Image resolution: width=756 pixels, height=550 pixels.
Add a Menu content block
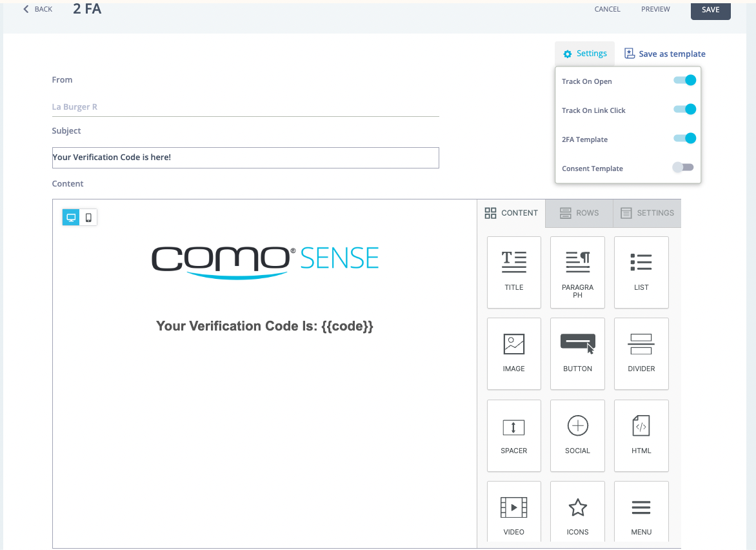pos(641,511)
